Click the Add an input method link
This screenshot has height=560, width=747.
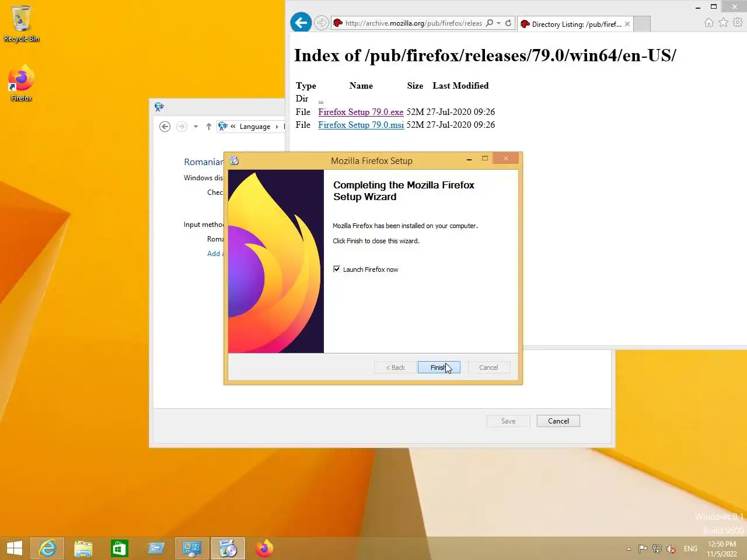[215, 254]
